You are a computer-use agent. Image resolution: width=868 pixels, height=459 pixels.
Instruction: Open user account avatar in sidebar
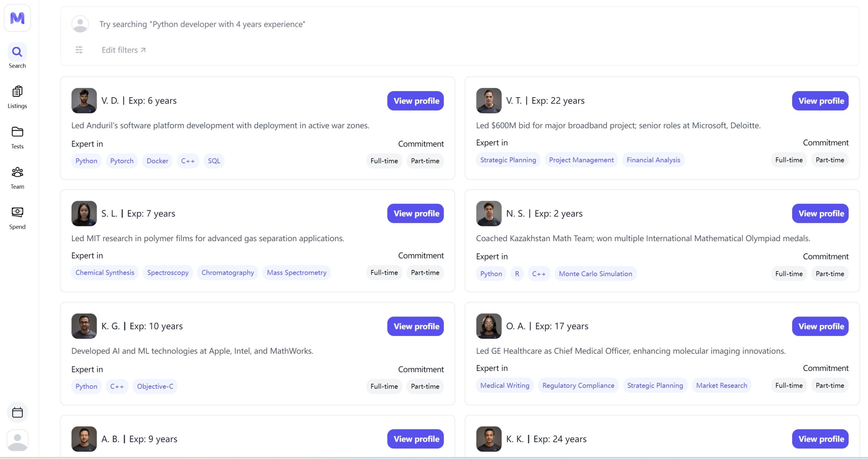pyautogui.click(x=17, y=440)
